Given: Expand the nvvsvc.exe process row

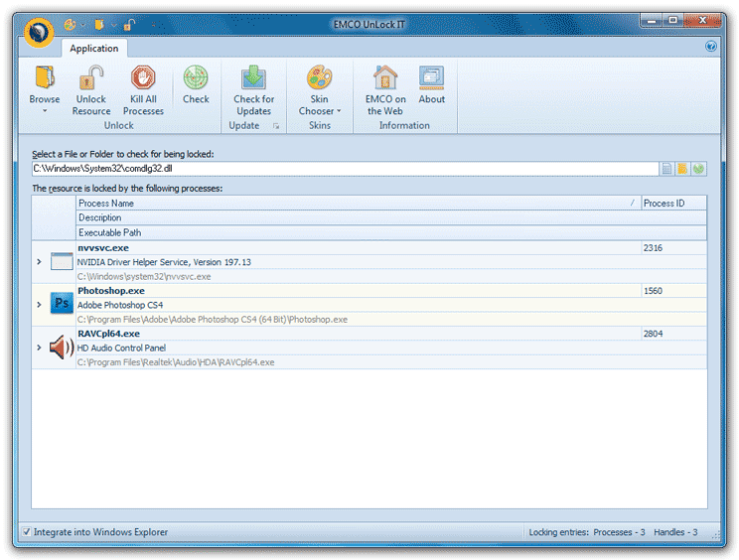Looking at the screenshot, I should coord(39,262).
